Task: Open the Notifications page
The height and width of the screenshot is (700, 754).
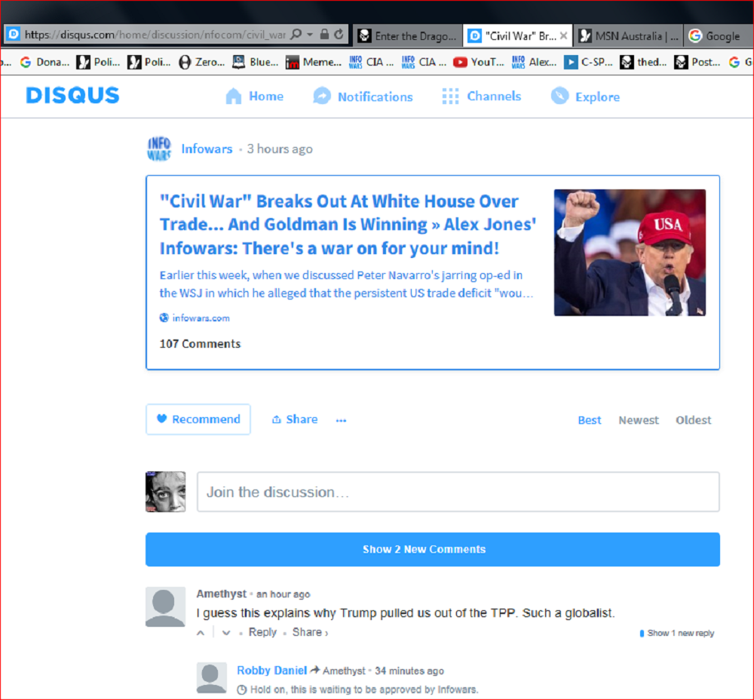Action: (x=363, y=97)
